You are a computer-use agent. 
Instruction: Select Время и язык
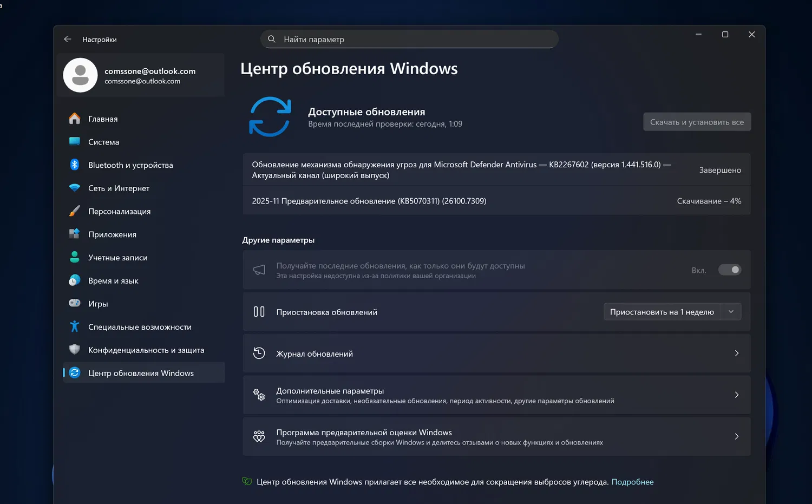coord(143,280)
